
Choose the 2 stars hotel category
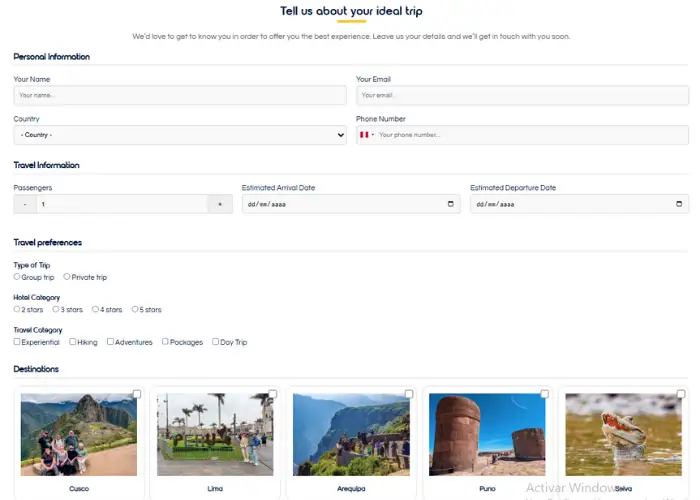(x=17, y=309)
